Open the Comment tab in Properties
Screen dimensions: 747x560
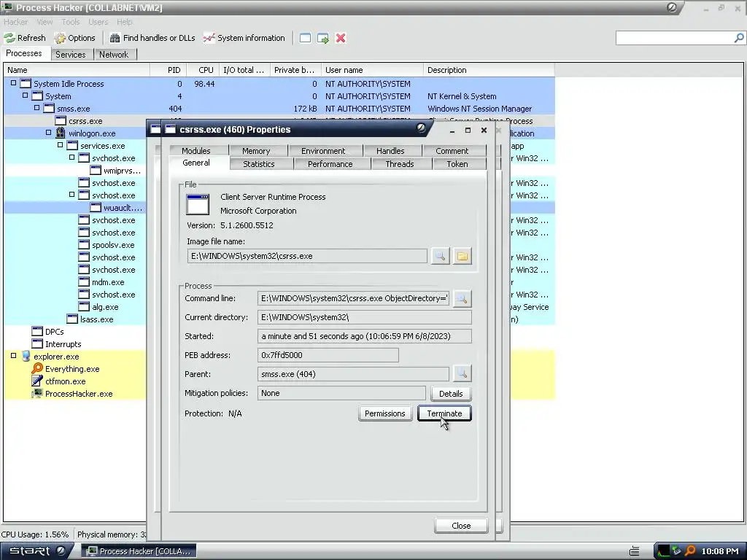point(452,151)
